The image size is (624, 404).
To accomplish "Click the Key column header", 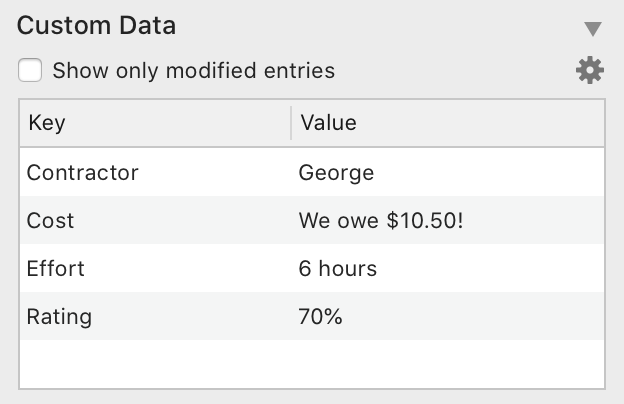I will click(x=47, y=123).
